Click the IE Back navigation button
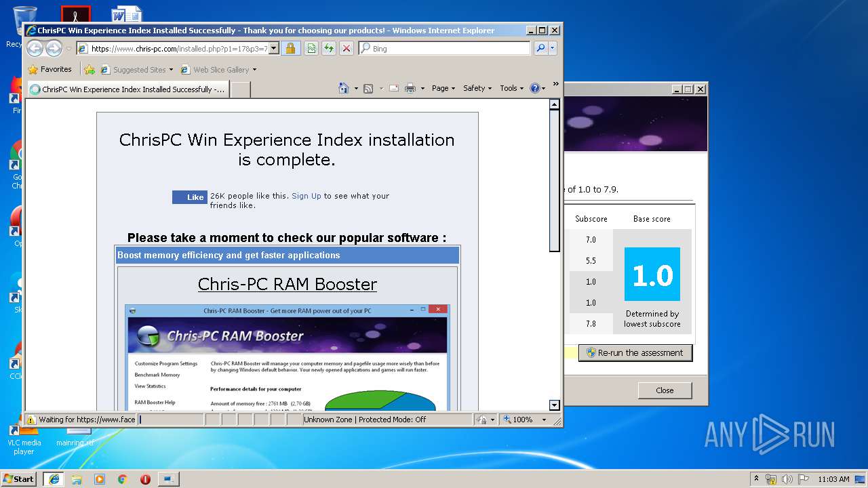 click(x=35, y=48)
